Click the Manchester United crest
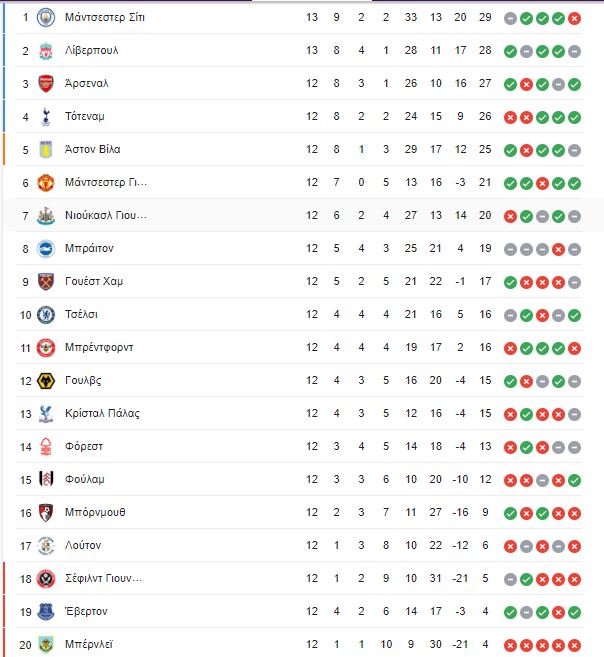 click(x=46, y=183)
